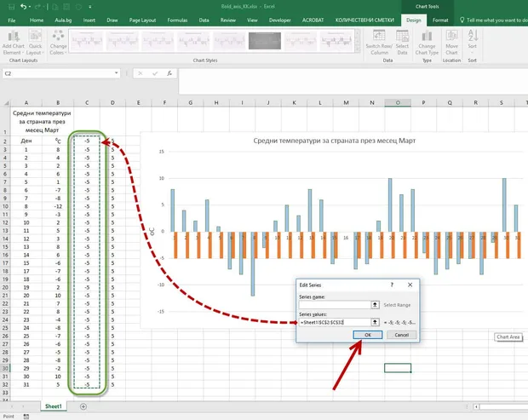The image size is (528, 420).
Task: Click the macro recording icon in status bar
Action: (26, 417)
